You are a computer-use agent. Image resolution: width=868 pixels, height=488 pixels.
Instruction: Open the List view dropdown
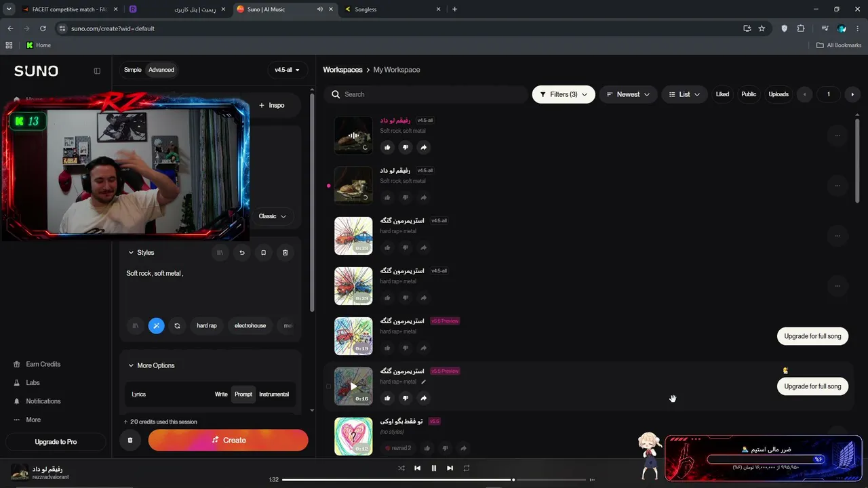tap(685, 94)
